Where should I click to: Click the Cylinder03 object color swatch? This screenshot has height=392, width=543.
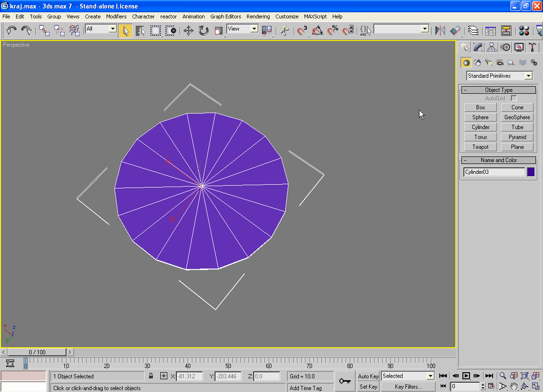click(531, 172)
